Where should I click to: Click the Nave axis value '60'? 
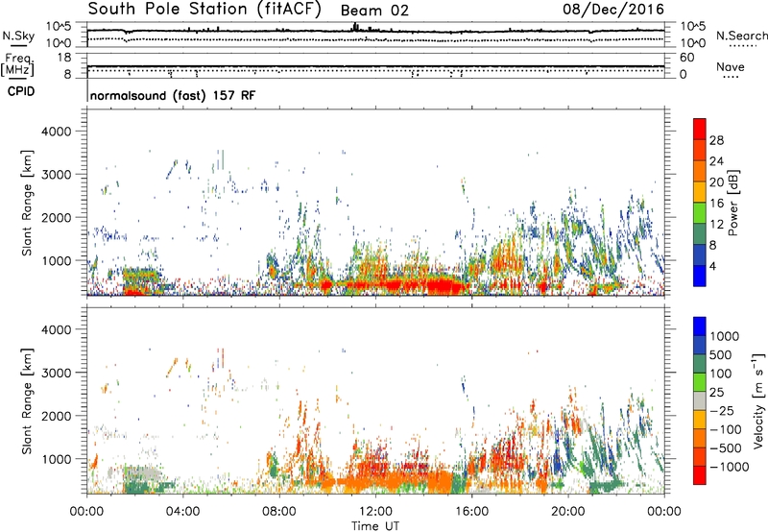pyautogui.click(x=687, y=58)
